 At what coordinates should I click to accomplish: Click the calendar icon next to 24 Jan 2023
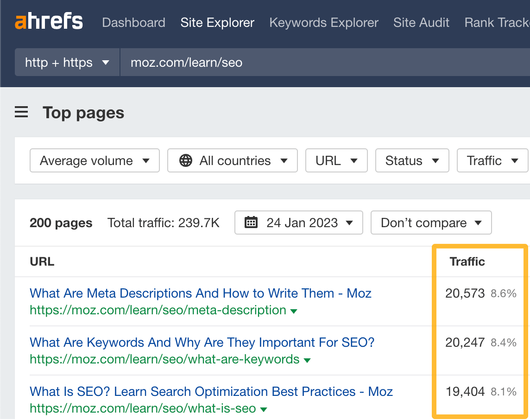(251, 223)
